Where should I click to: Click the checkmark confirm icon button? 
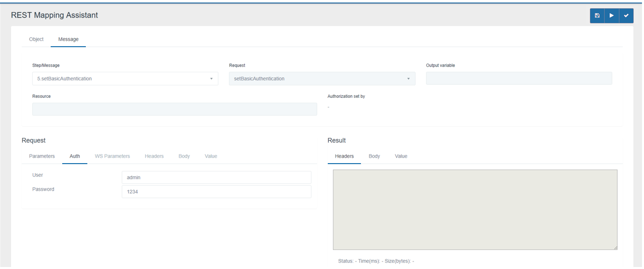[626, 16]
